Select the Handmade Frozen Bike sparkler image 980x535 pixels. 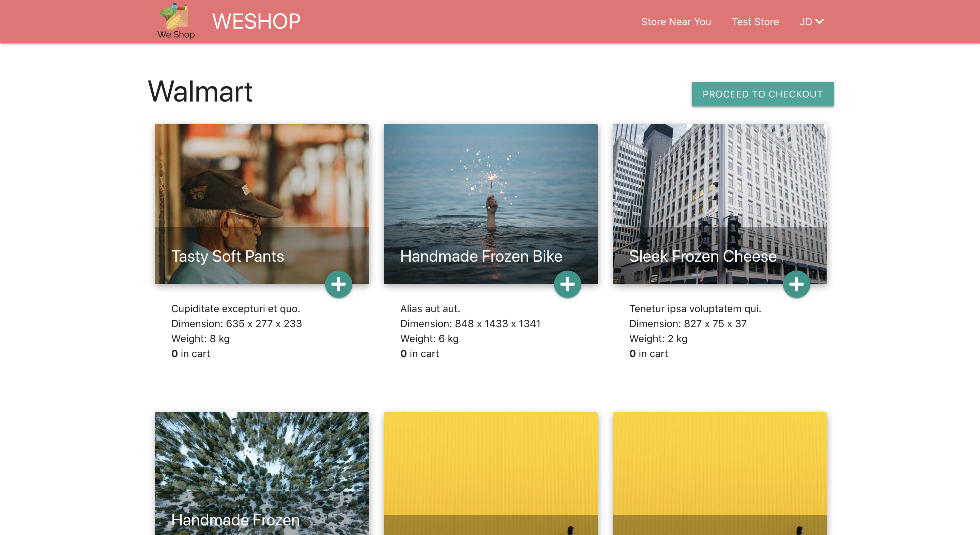(x=490, y=179)
